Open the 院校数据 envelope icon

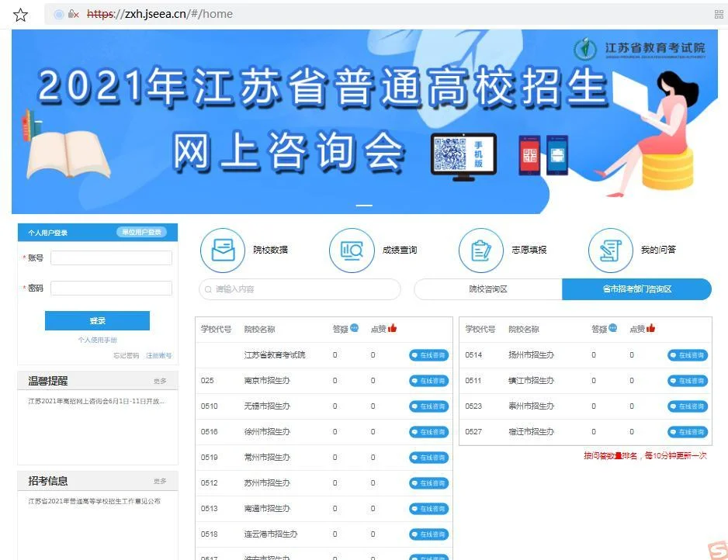223,250
